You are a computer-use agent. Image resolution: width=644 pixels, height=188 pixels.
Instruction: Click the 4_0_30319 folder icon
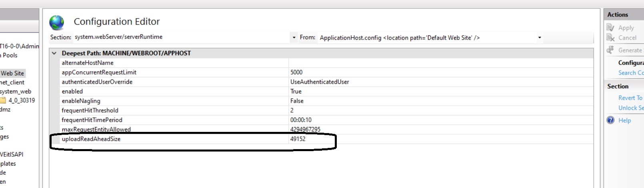pyautogui.click(x=3, y=100)
